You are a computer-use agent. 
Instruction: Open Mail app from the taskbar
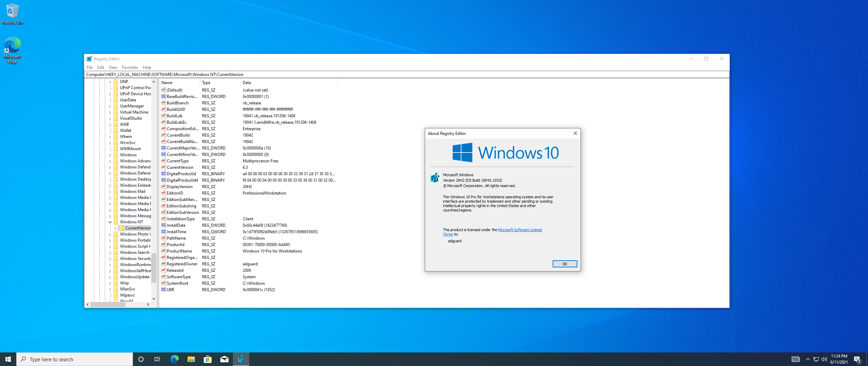pyautogui.click(x=224, y=359)
